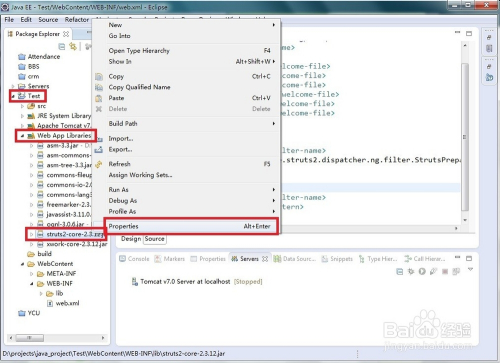Click the BBS project folder icon
Image resolution: width=500 pixels, height=363 pixels.
22,67
